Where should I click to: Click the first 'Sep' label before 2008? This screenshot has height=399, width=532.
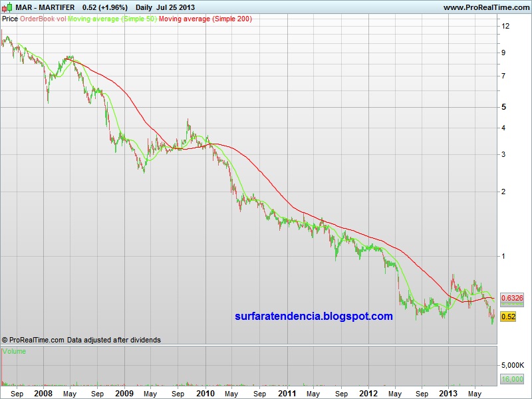tap(17, 394)
